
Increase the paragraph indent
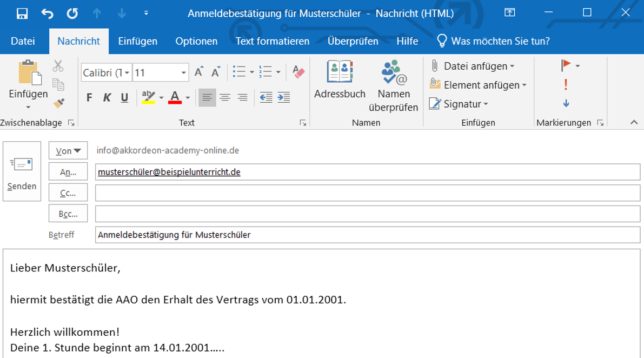[x=284, y=98]
